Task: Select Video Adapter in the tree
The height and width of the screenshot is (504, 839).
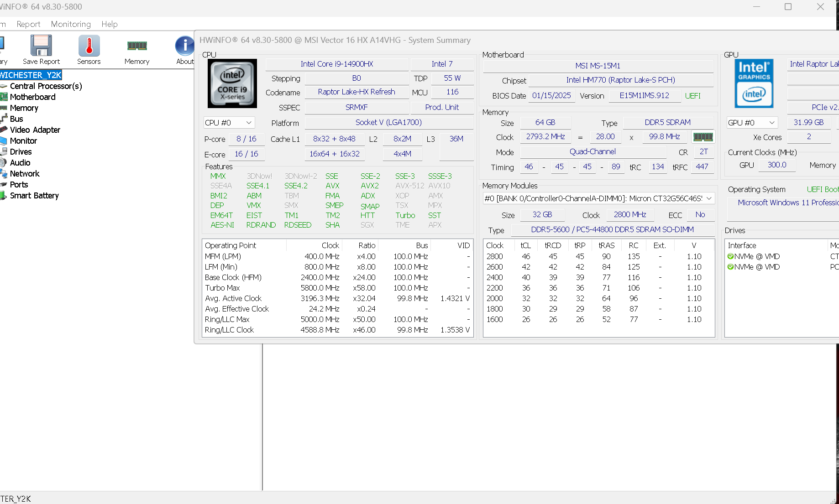Action: point(35,130)
